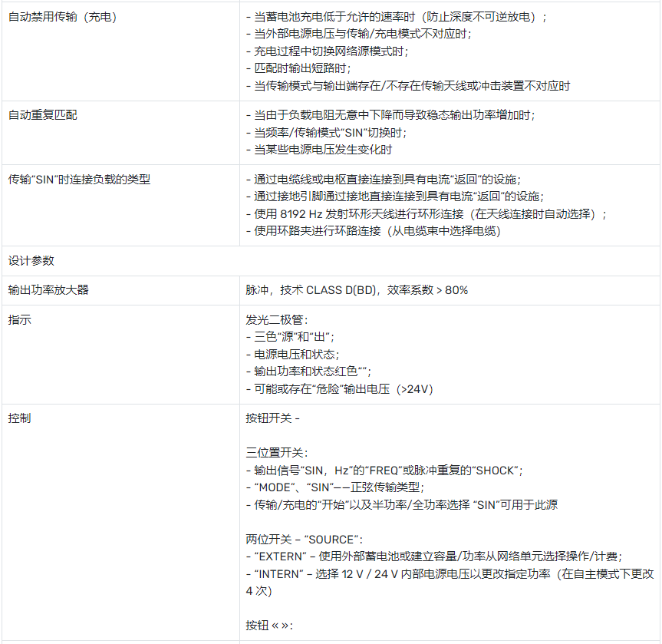
Task: Click the '按钮 « »：' text line
Action: pos(269,625)
